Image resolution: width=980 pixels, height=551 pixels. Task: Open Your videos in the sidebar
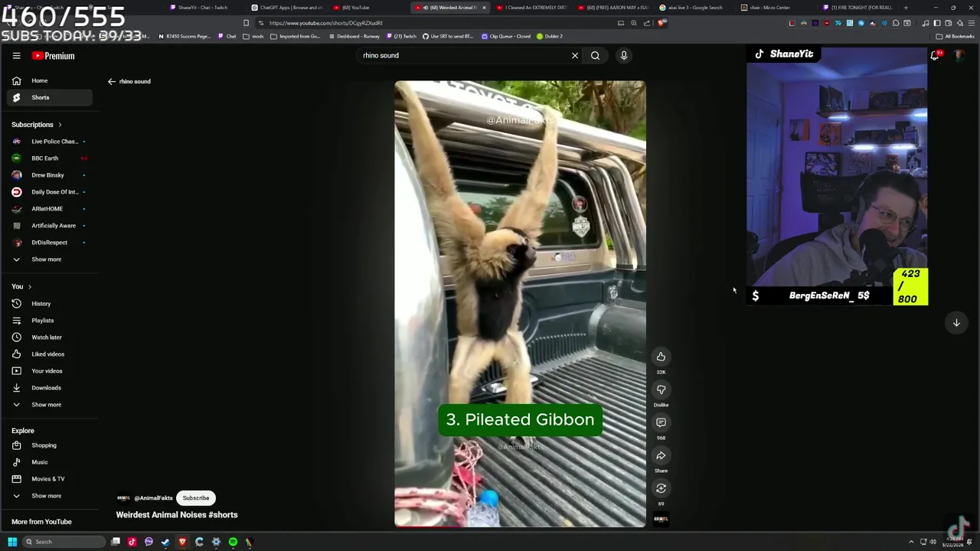click(50, 371)
